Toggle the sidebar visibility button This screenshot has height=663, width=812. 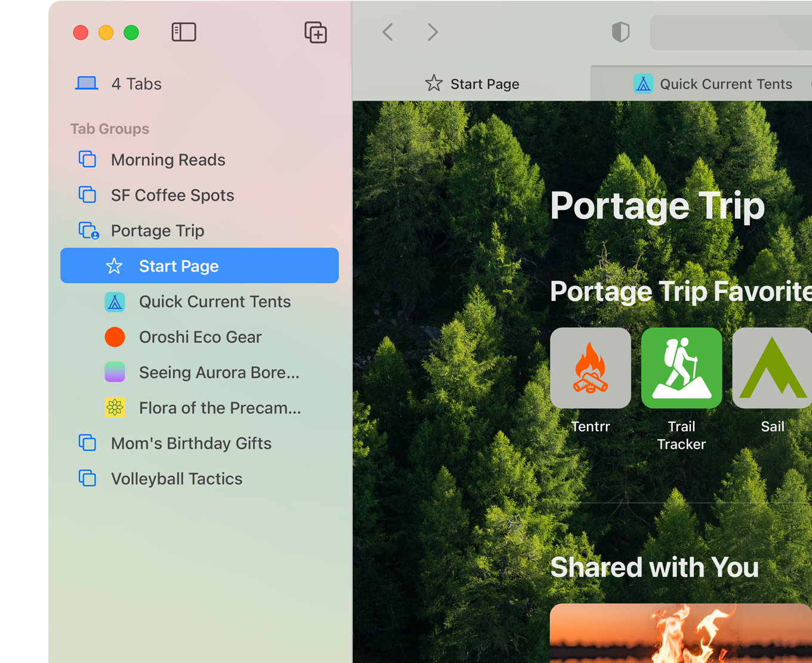(184, 32)
